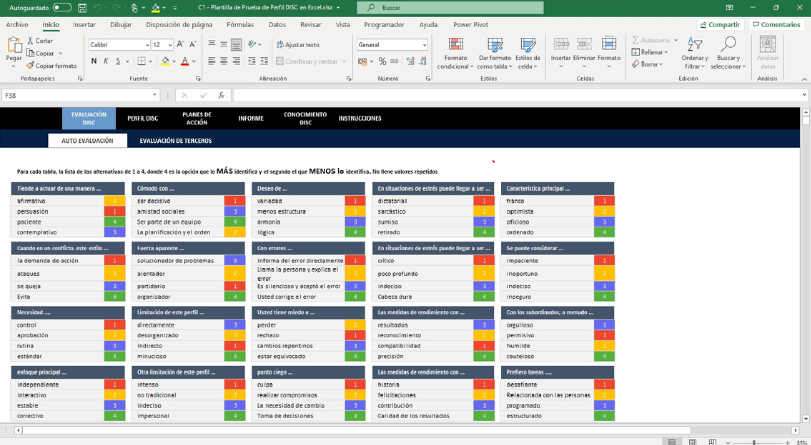The height and width of the screenshot is (445, 811).
Task: Increase font size with large A
Action: (x=181, y=44)
